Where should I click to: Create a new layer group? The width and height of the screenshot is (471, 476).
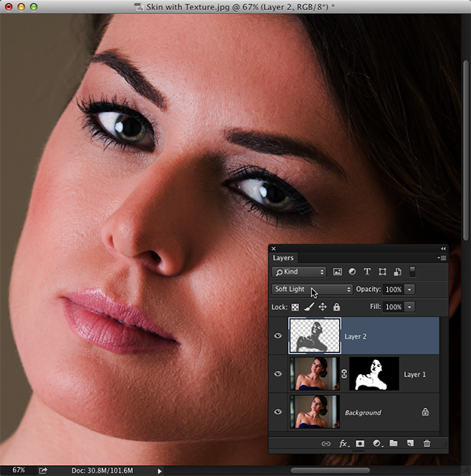[x=393, y=444]
